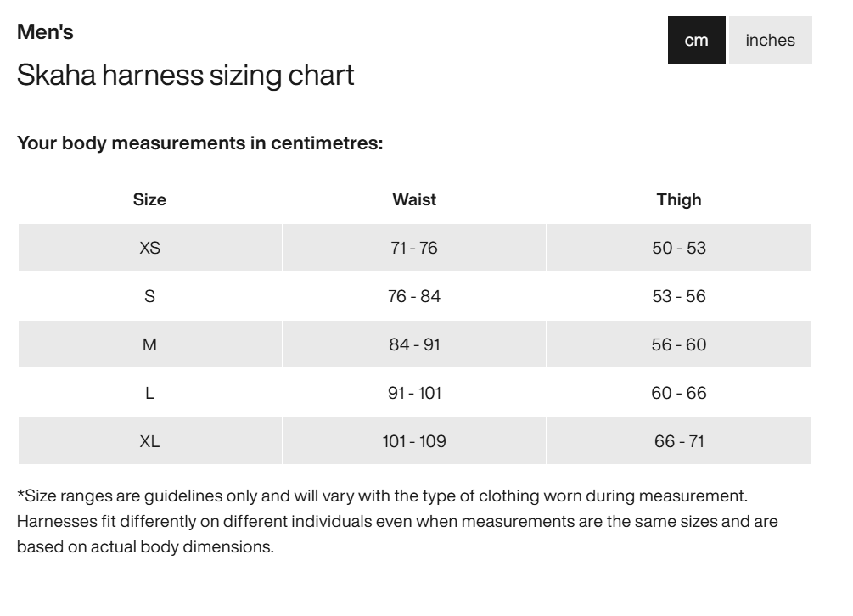This screenshot has height=616, width=853.
Task: Click the Thigh column header
Action: (679, 199)
